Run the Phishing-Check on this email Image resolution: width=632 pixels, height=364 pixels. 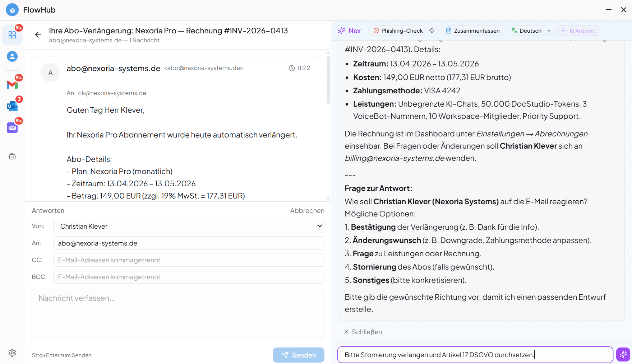[x=398, y=31]
